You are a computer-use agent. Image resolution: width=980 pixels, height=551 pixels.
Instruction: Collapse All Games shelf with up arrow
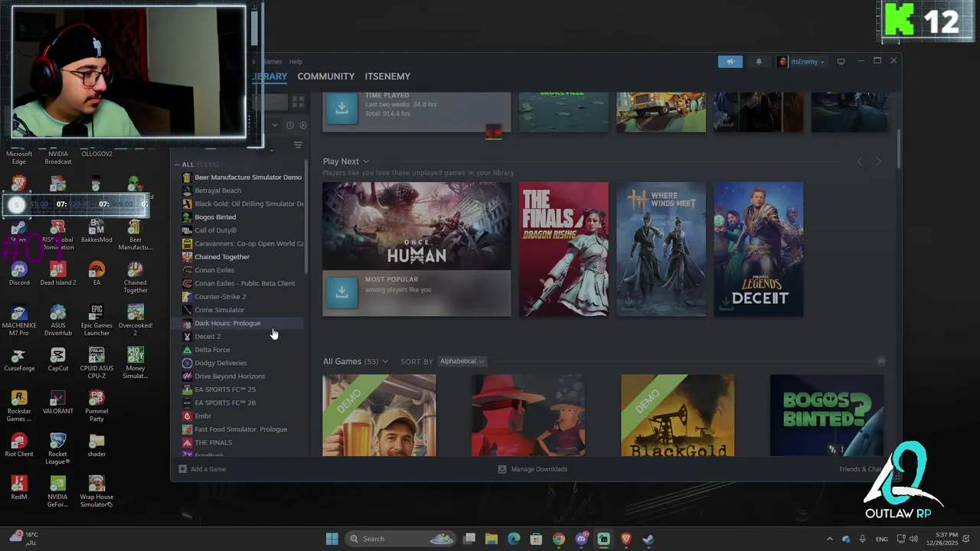tap(881, 361)
